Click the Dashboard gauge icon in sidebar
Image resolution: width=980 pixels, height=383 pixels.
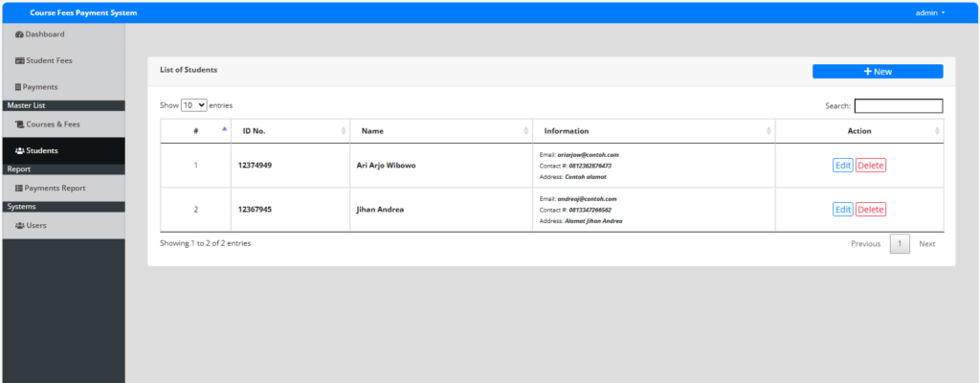[19, 34]
